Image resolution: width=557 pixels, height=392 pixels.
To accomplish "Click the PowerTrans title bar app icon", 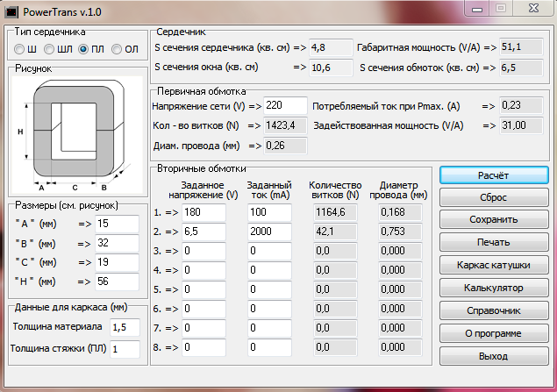I will pos(11,12).
